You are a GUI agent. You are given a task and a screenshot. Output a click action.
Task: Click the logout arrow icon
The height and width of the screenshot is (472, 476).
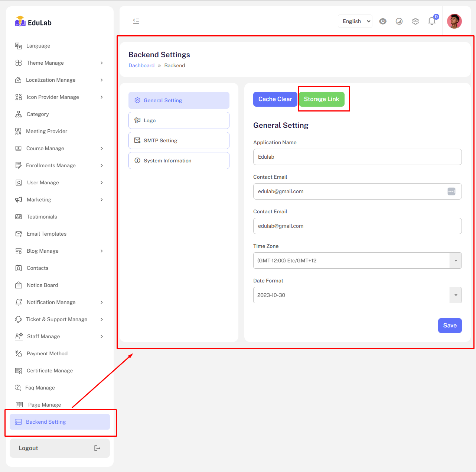[97, 448]
